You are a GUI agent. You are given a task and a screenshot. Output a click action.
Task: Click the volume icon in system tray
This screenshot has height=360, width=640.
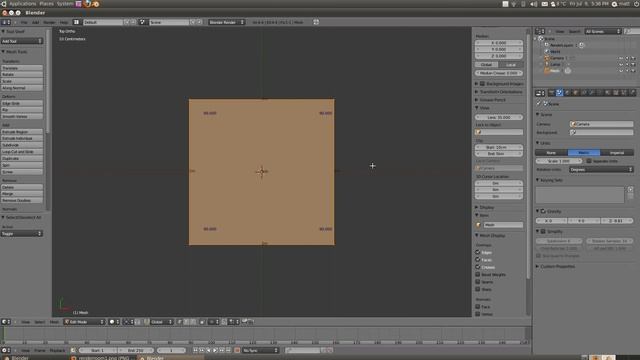[534, 4]
